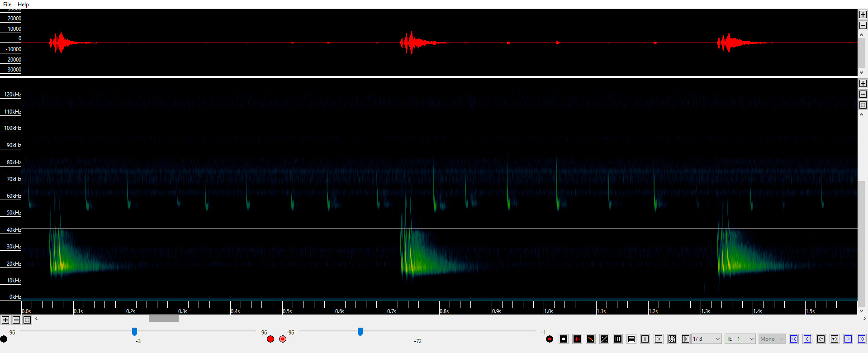The height and width of the screenshot is (353, 868).
Task: Jump to start with double-left arrow button
Action: pos(794,339)
